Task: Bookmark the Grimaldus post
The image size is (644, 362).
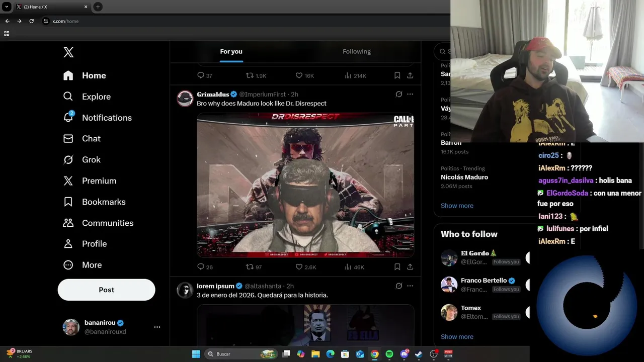Action: click(x=397, y=267)
